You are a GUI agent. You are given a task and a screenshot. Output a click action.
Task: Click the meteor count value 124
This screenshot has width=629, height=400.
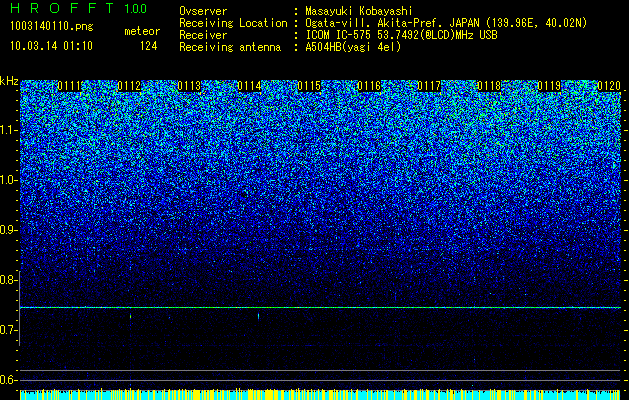pyautogui.click(x=148, y=46)
